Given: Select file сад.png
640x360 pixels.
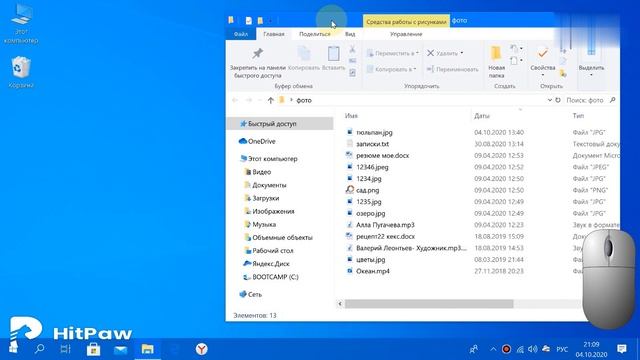Looking at the screenshot, I should tap(367, 190).
